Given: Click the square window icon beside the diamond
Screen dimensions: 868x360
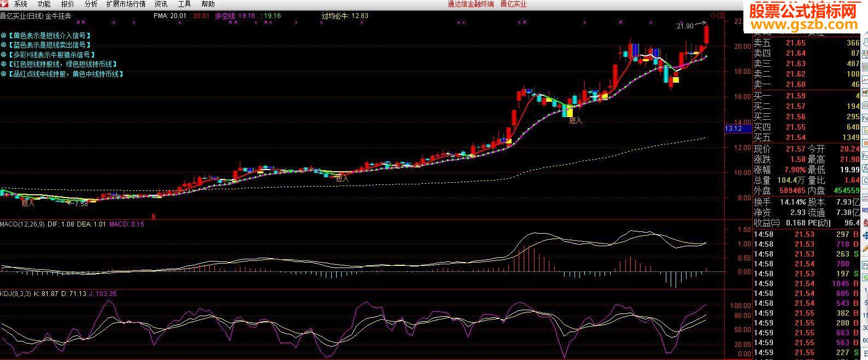Looking at the screenshot, I should pyautogui.click(x=720, y=15).
